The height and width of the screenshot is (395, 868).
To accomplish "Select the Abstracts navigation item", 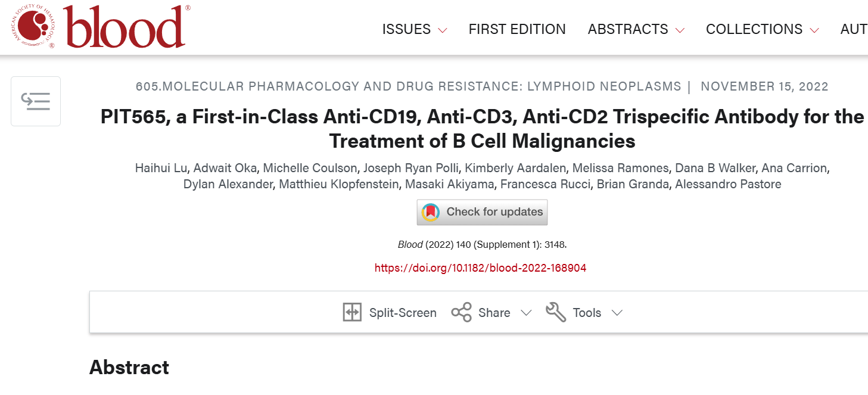I will coord(628,29).
